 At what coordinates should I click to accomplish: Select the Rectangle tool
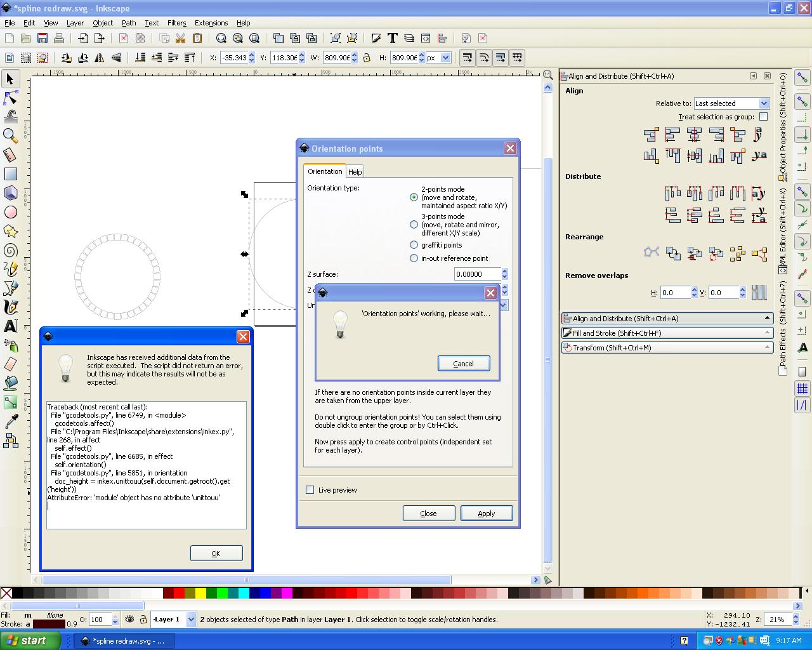(x=10, y=174)
